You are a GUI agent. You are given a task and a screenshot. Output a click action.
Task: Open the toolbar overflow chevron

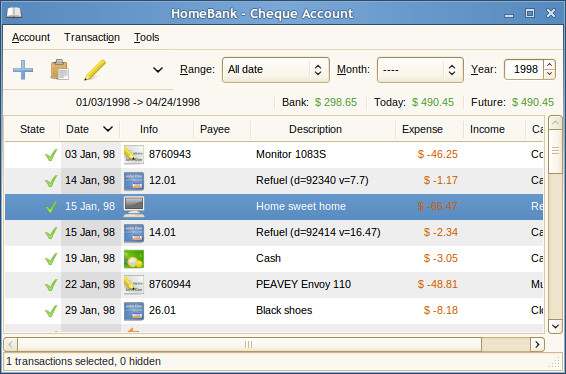pos(158,70)
